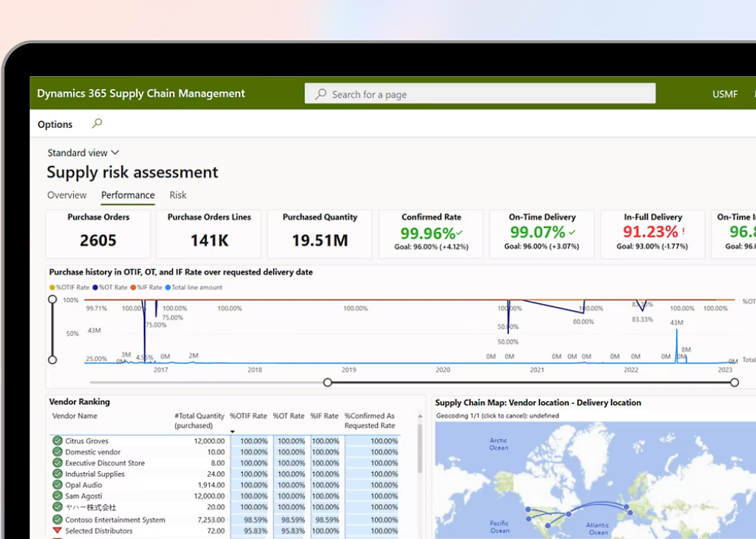
Task: Click the 95.83% OTIF cell for Selected Distributors
Action: coord(249,531)
